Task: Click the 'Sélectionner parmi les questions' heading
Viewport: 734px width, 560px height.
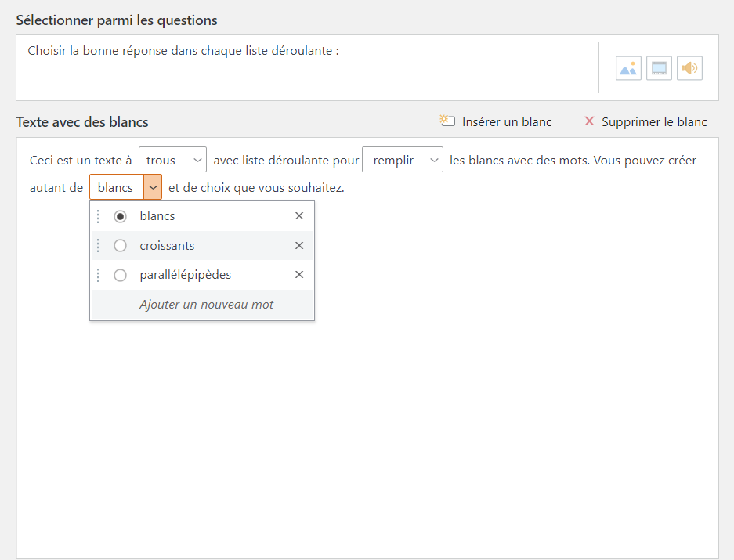Action: tap(117, 20)
